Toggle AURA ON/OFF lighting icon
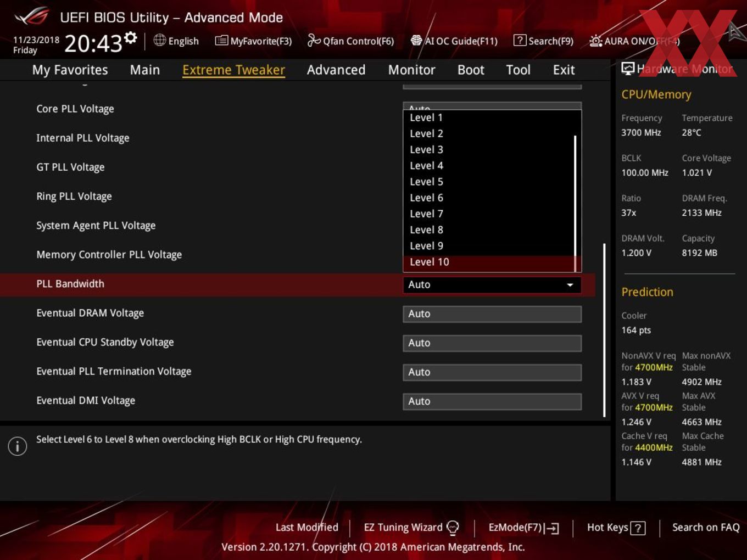 click(x=595, y=41)
